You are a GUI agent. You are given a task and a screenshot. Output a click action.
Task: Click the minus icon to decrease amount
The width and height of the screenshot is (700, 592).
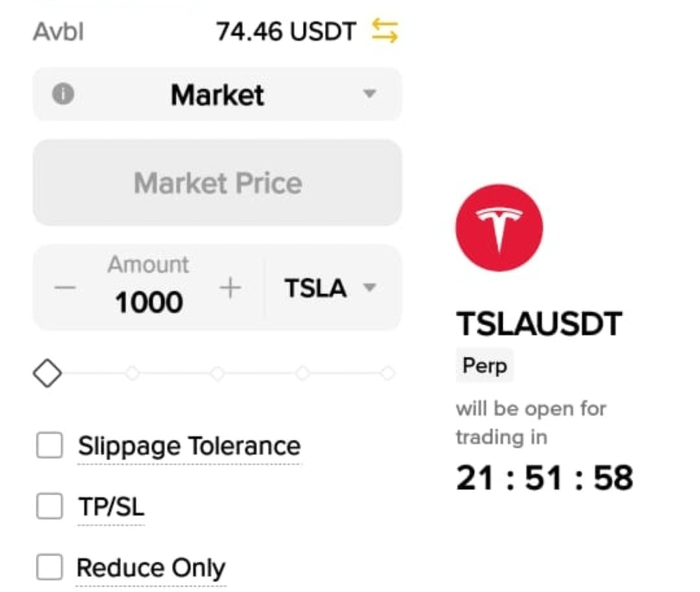(65, 287)
